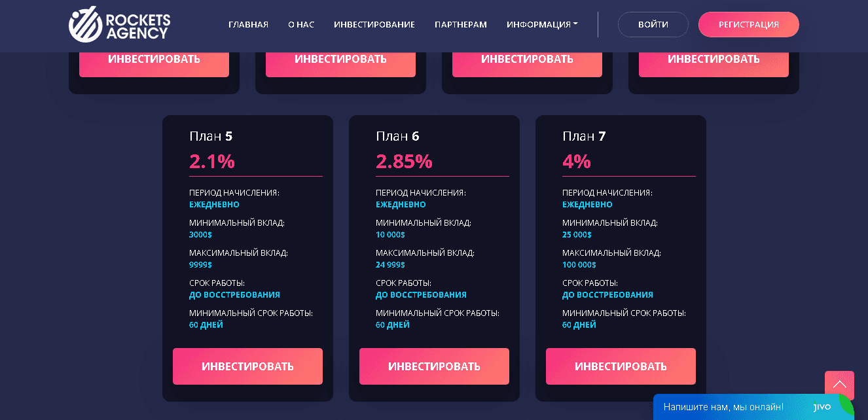Click the scroll-to-top arrow button
This screenshot has height=420, width=868.
839,385
